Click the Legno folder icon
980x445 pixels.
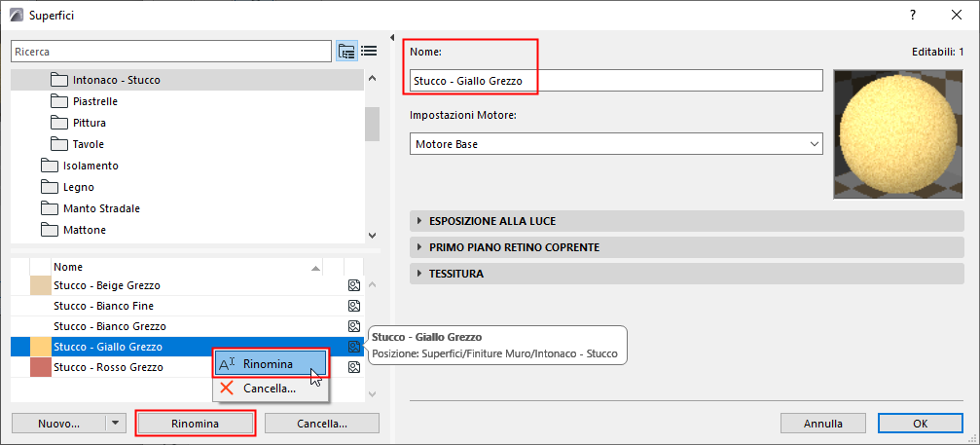click(49, 187)
